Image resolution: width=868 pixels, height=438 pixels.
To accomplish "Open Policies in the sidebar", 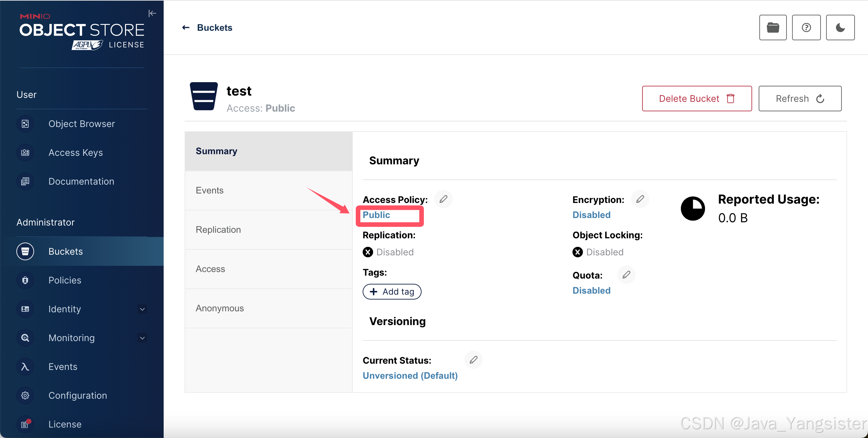I will pos(65,280).
